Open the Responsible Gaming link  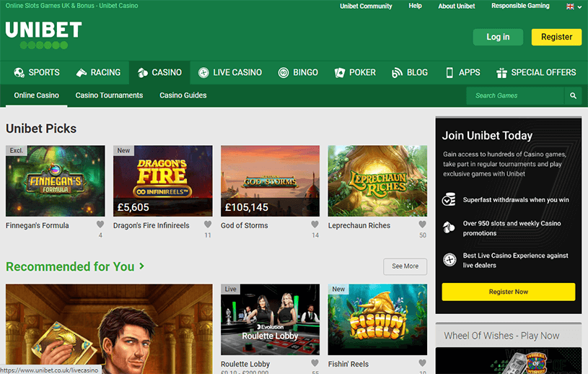tap(520, 6)
